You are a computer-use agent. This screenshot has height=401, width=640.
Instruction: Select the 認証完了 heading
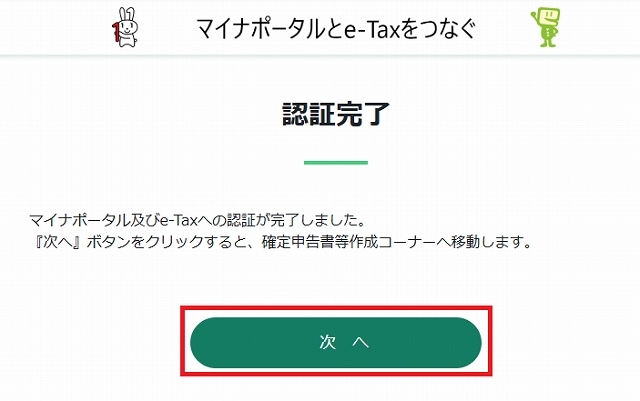pos(336,114)
